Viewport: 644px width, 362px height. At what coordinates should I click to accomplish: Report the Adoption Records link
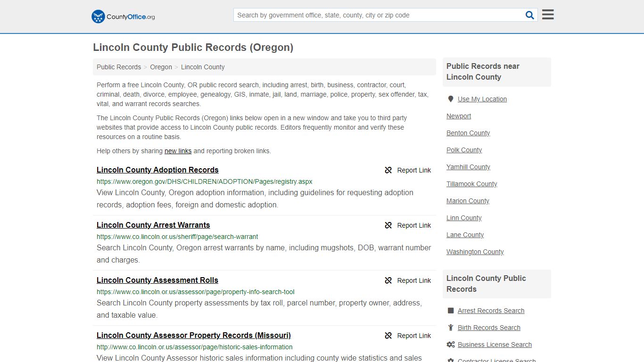(414, 170)
